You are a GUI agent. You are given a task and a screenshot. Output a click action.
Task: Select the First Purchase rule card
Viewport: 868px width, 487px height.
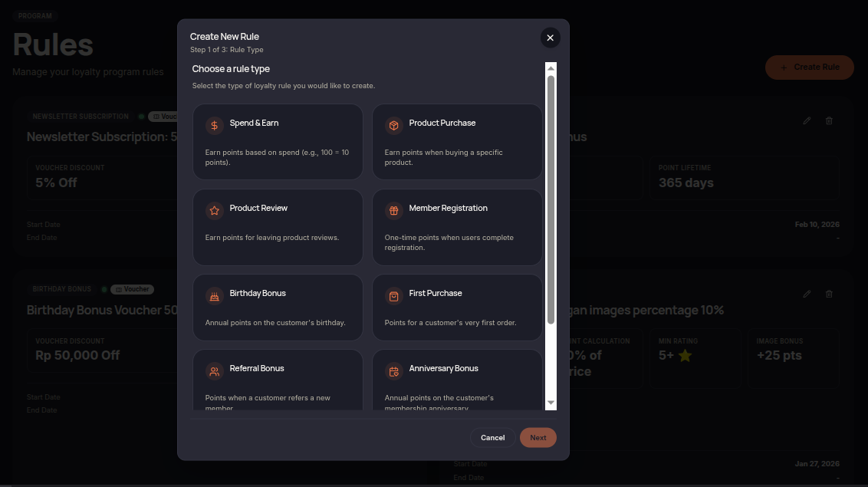[457, 307]
